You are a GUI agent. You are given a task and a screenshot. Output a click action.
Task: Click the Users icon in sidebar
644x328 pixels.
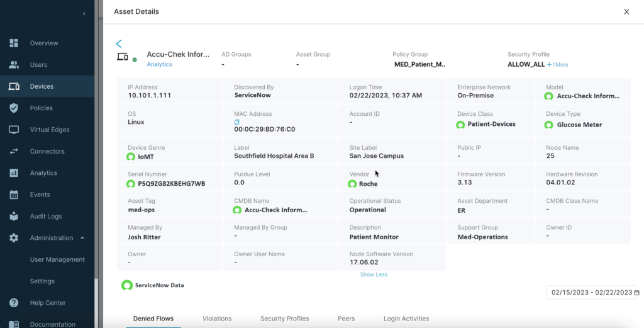pyautogui.click(x=14, y=65)
